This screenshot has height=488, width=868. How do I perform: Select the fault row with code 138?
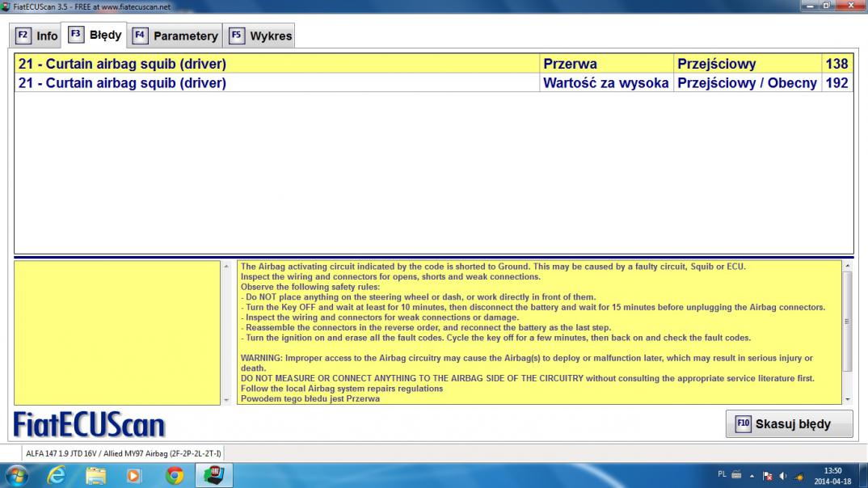433,64
